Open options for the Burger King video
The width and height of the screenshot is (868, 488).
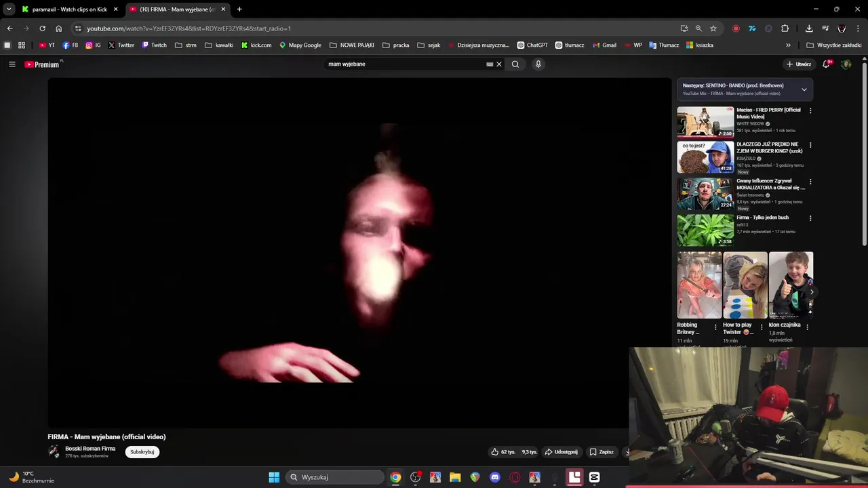(810, 145)
